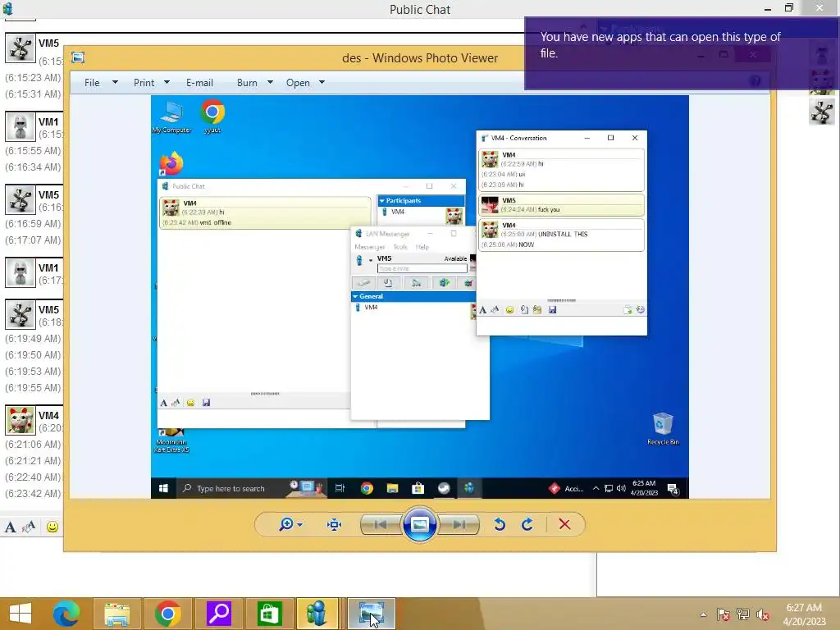Launch Microsoft Edge from the taskbar
Screen dimensions: 840x630
click(x=66, y=614)
